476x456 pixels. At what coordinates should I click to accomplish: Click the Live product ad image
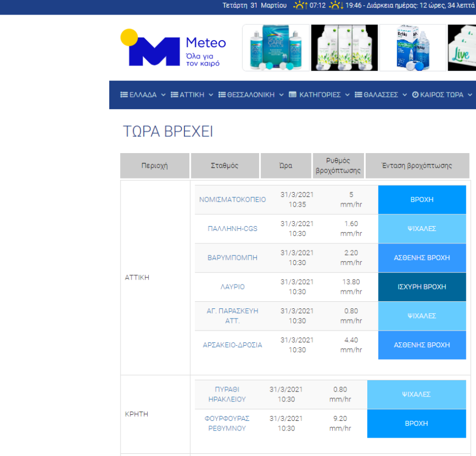pos(461,48)
